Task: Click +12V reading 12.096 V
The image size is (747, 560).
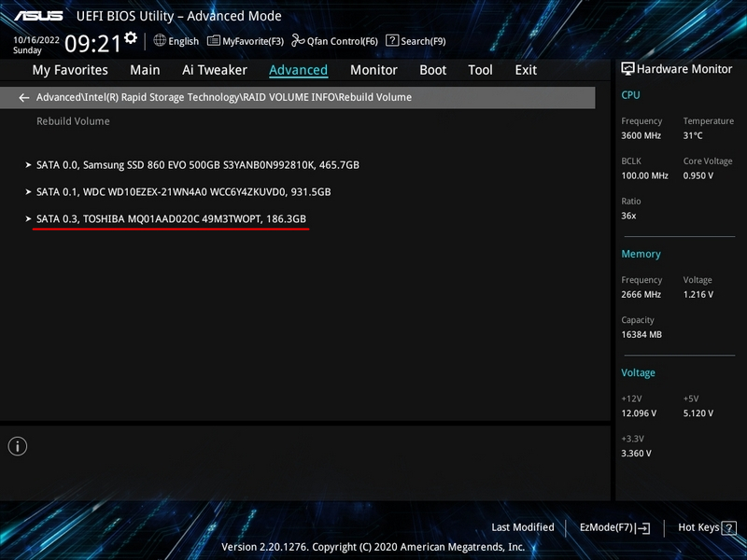Action: click(x=639, y=413)
